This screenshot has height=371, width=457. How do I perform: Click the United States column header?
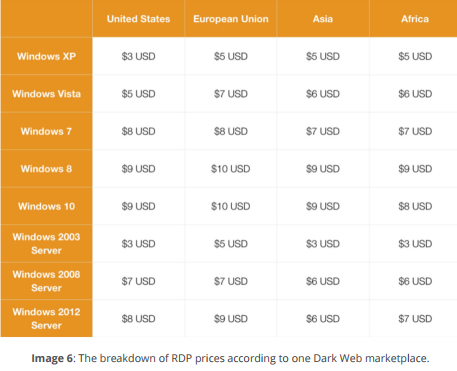point(138,19)
